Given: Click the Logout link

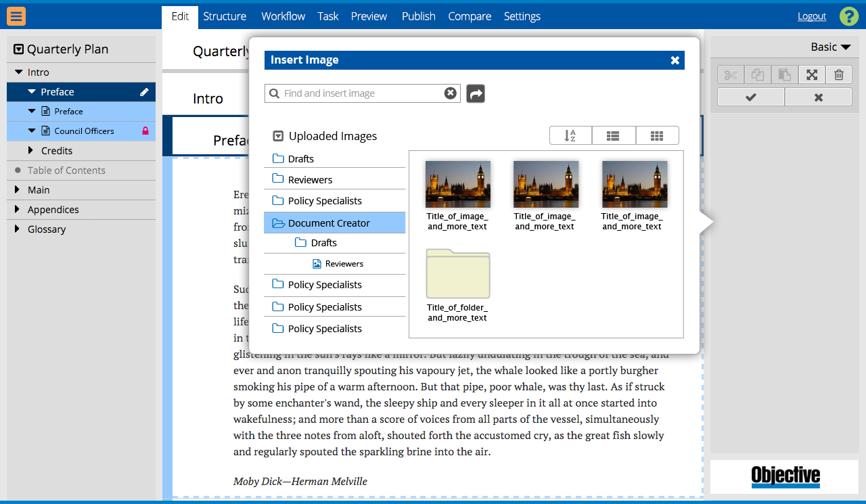Looking at the screenshot, I should point(812,16).
